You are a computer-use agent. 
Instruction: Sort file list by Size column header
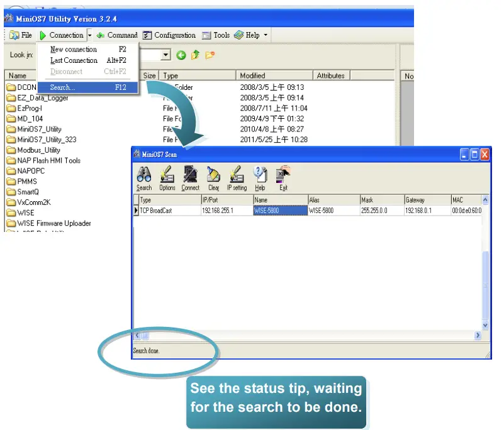[149, 75]
